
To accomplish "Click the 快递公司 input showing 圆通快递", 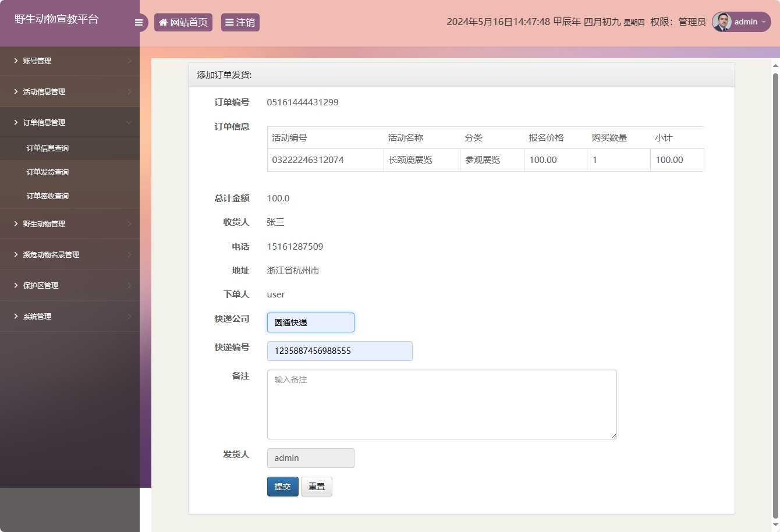I will [310, 322].
